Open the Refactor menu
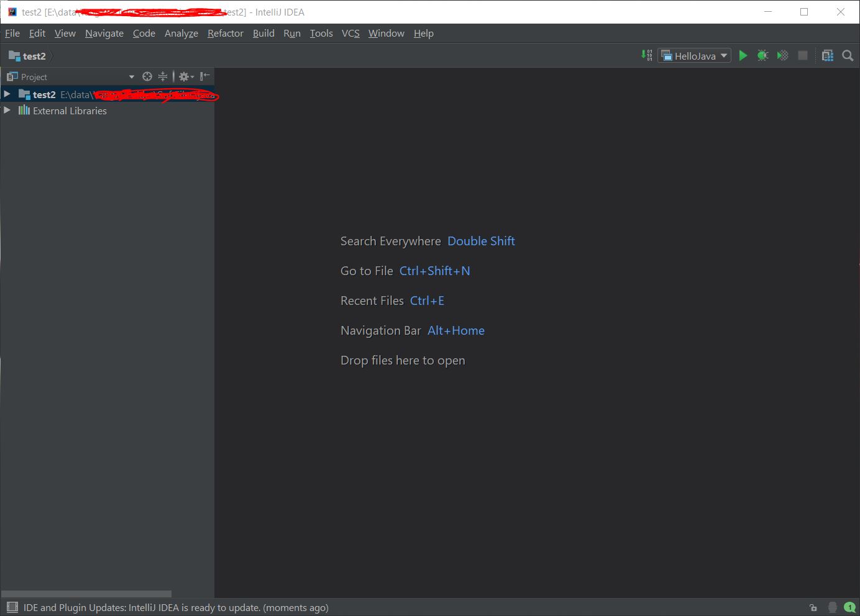The width and height of the screenshot is (860, 616). click(225, 34)
